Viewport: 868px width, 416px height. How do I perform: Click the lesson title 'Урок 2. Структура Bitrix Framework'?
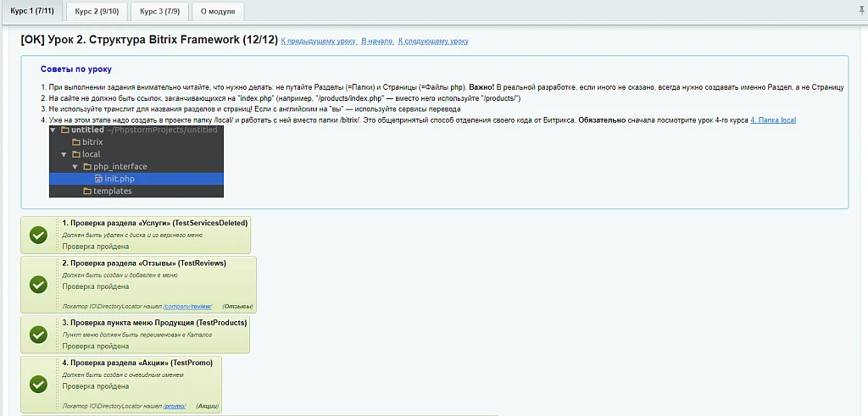[149, 41]
